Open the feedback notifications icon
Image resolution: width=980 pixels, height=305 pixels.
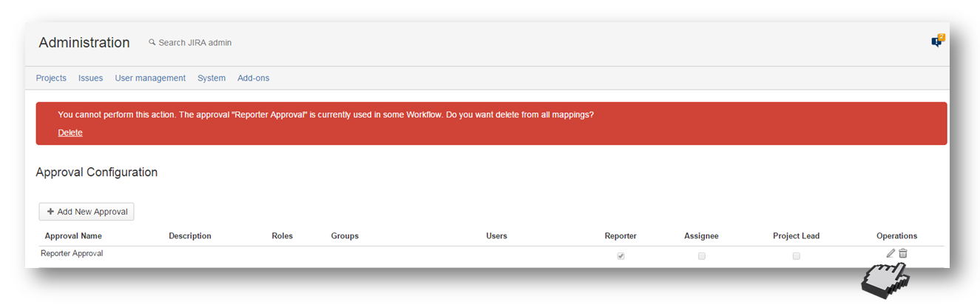pos(937,41)
